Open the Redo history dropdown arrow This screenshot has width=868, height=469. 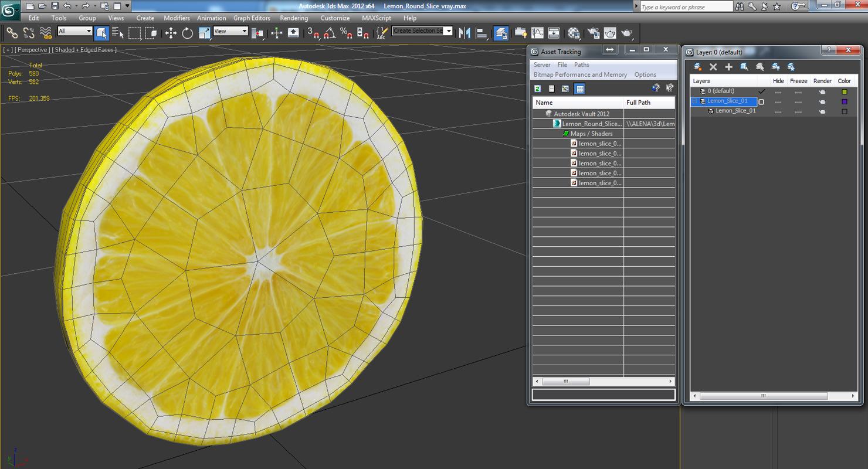[95, 6]
